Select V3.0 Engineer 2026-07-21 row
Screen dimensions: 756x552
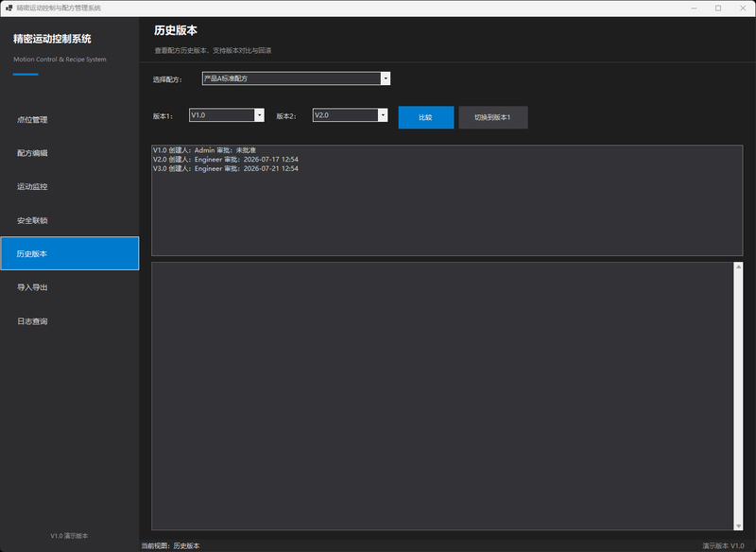click(x=447, y=169)
